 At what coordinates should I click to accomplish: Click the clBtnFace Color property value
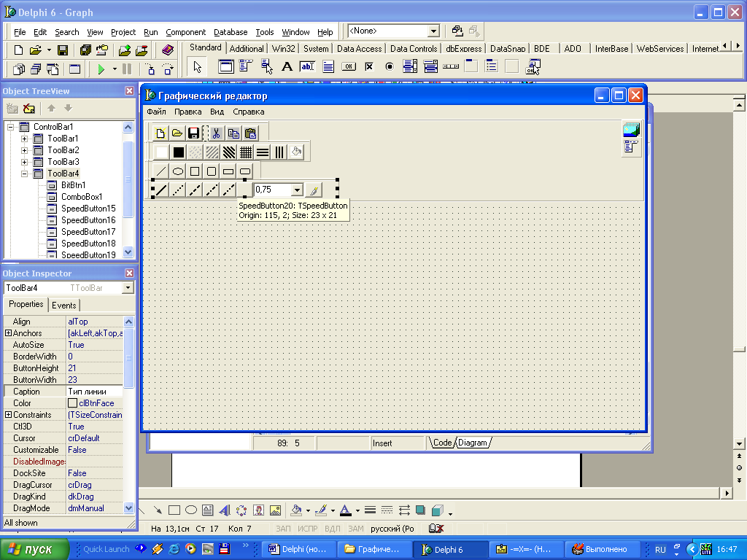(x=95, y=403)
